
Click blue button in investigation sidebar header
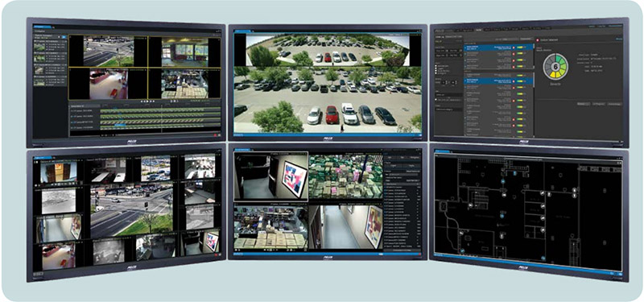pyautogui.click(x=64, y=37)
